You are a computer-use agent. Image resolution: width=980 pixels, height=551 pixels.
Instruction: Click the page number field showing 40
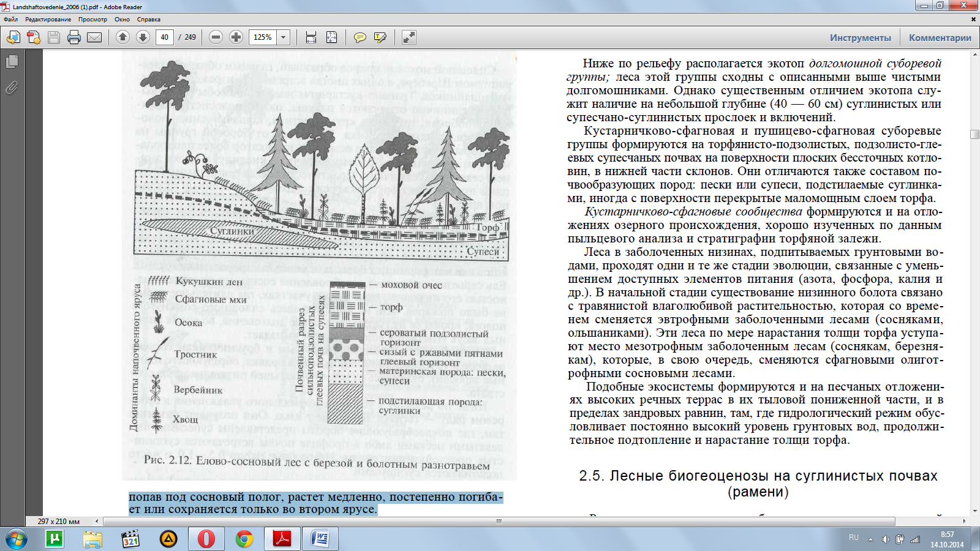pos(164,37)
